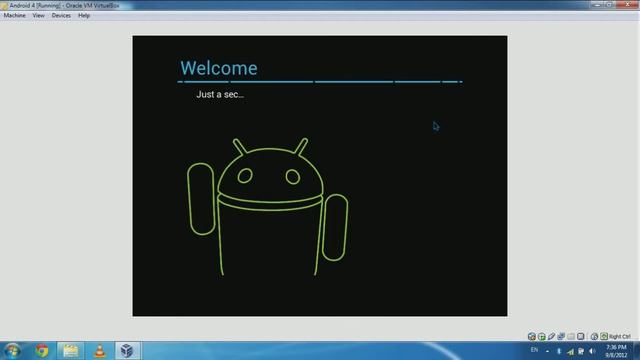This screenshot has height=360, width=640.
Task: Click the Welcome heading in Android VM
Action: coord(219,68)
